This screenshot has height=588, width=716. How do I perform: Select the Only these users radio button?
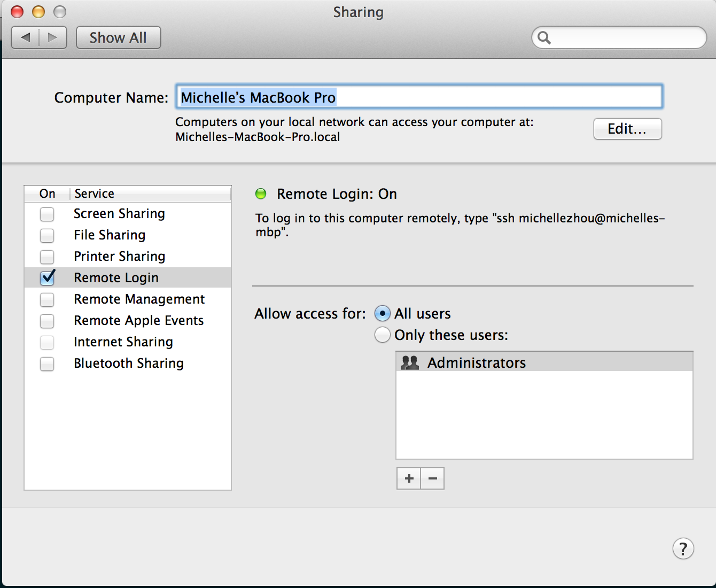[382, 335]
